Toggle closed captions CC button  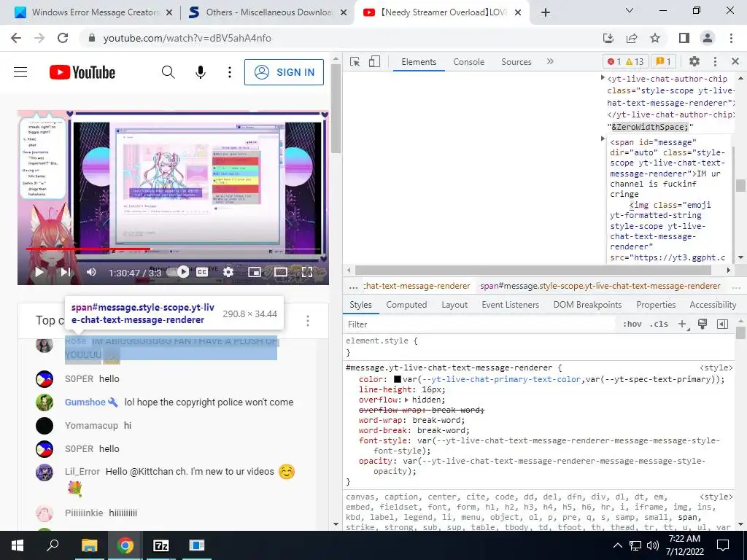[x=202, y=272]
